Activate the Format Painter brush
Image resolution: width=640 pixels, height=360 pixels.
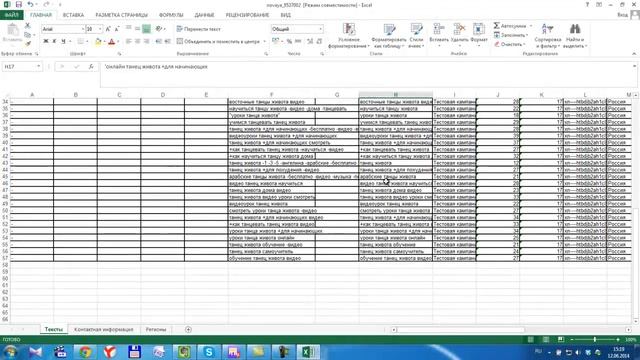28,44
